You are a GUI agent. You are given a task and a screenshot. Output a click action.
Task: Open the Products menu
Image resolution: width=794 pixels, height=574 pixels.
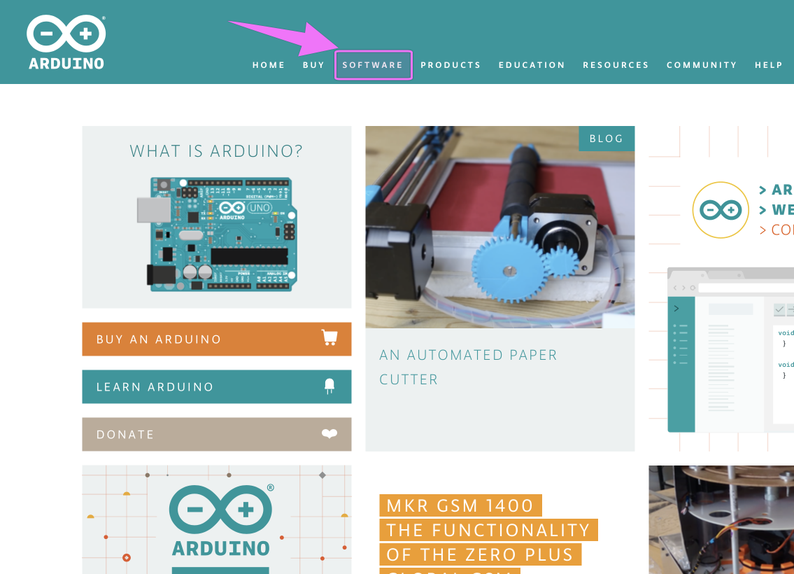[x=450, y=65]
